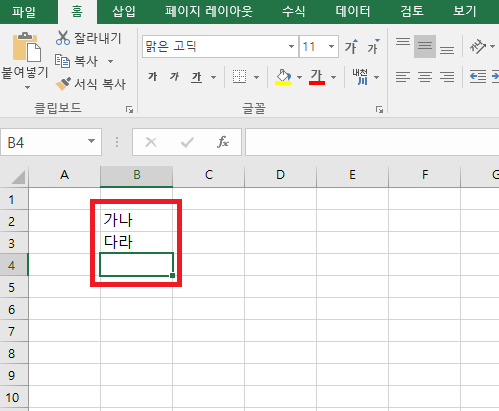Increase font size with large 가 icon
499x411 pixels.
351,46
